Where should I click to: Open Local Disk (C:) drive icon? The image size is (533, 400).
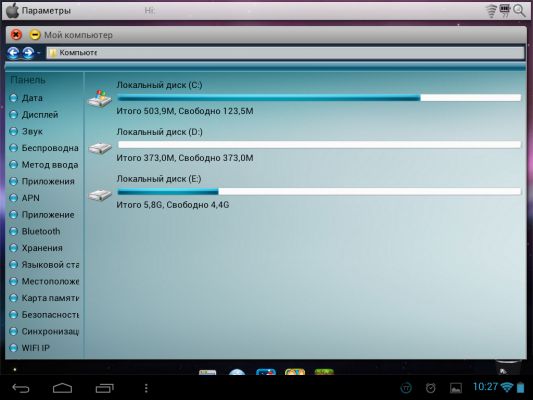click(x=100, y=99)
